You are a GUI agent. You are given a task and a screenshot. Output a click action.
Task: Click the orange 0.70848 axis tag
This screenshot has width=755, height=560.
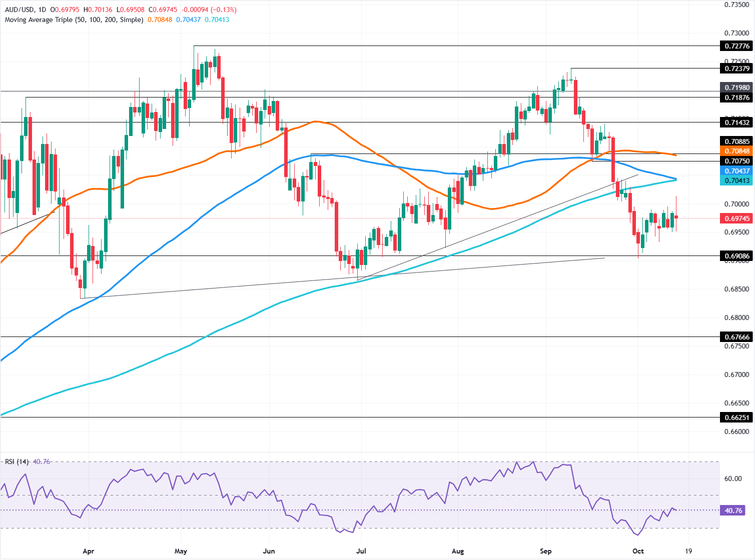pyautogui.click(x=737, y=151)
